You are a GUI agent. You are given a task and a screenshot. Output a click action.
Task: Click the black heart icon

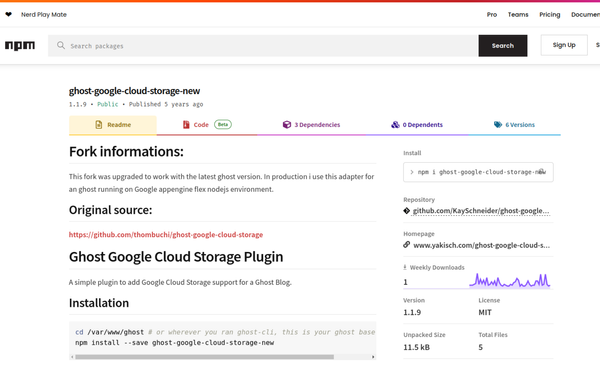click(x=8, y=14)
